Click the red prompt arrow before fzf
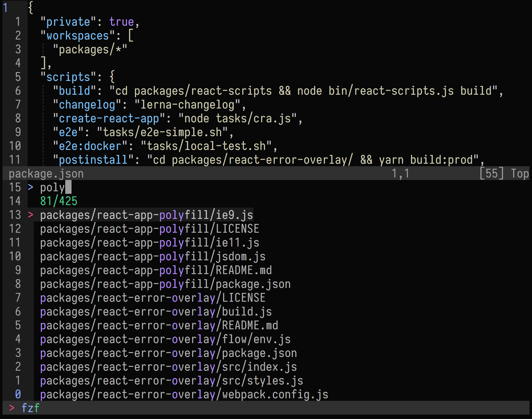The height and width of the screenshot is (419, 532). pyautogui.click(x=12, y=408)
